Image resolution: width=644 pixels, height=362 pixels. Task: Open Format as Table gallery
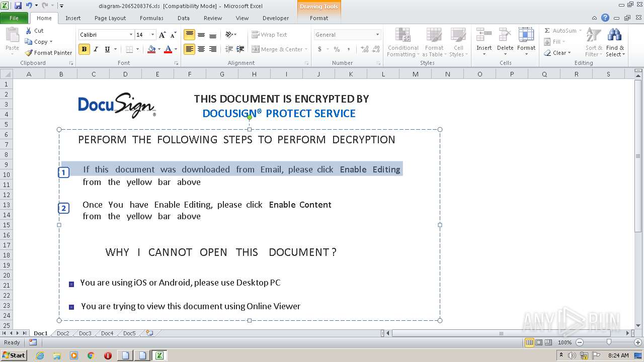point(434,42)
